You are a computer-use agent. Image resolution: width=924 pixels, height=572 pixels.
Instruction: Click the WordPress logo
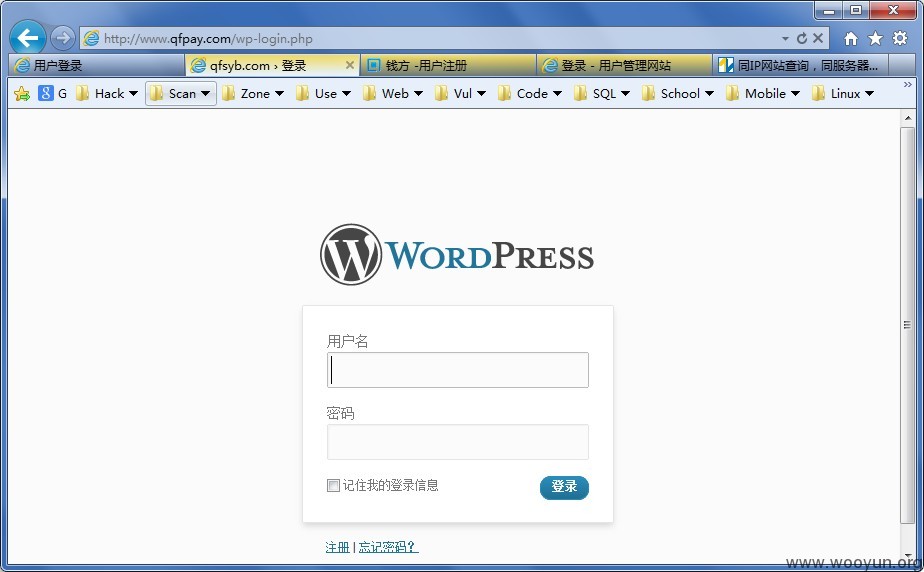point(457,254)
